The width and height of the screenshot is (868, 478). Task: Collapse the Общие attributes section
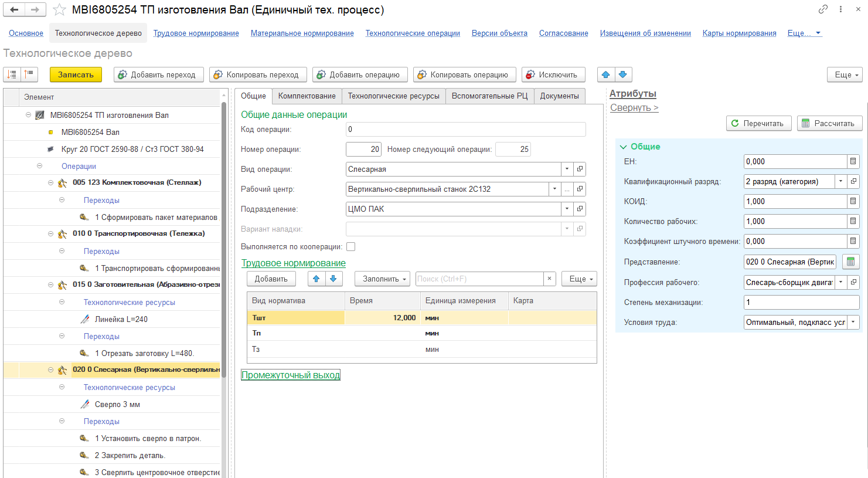coord(624,147)
